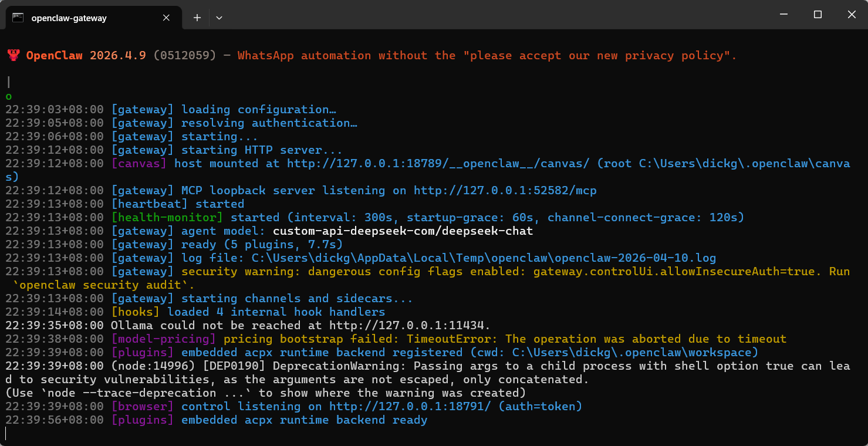This screenshot has height=446, width=868.
Task: Close the terminal window
Action: click(x=851, y=15)
